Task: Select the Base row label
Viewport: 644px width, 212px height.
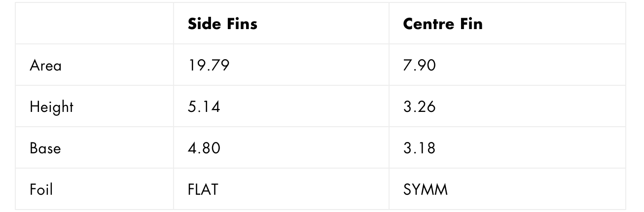Action: 45,148
